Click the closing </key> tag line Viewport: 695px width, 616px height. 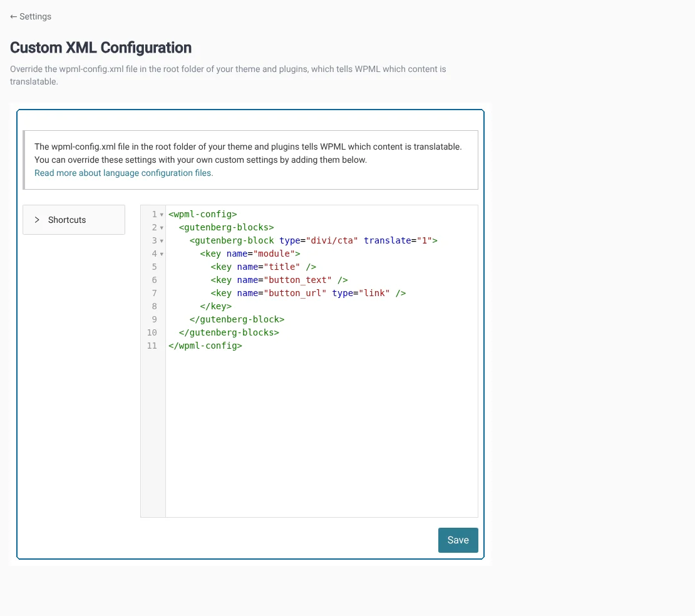point(216,306)
